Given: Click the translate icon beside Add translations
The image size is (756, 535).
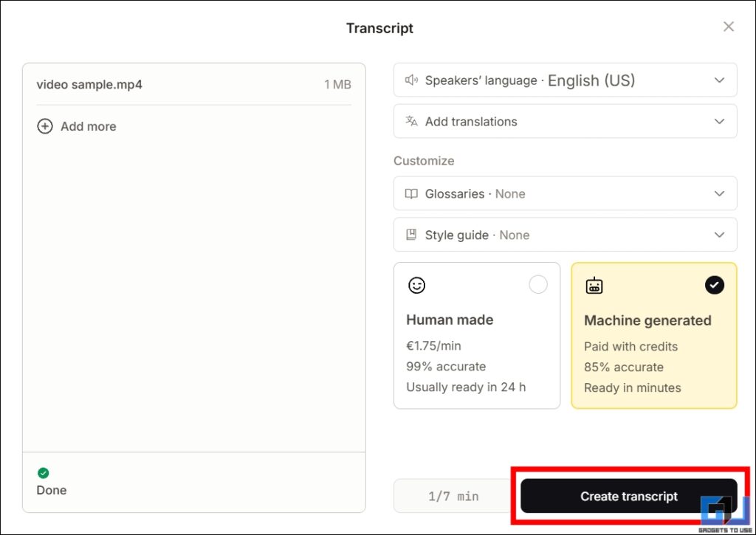Looking at the screenshot, I should pos(411,121).
